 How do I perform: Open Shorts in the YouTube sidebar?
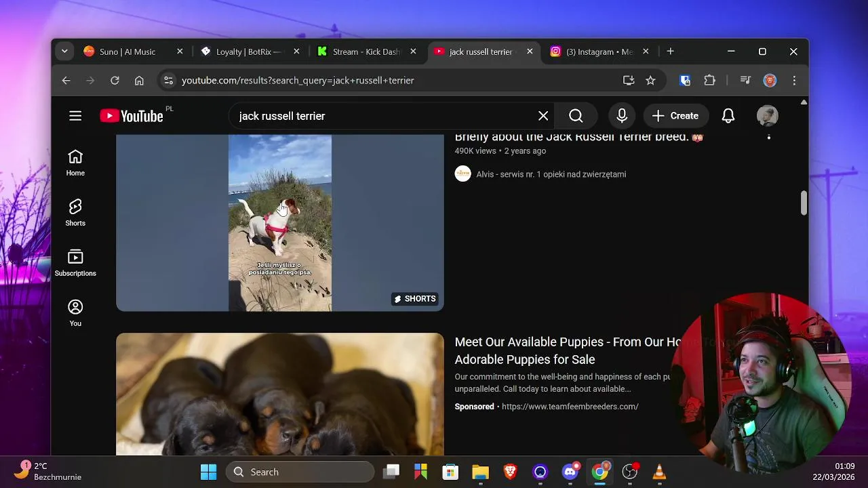[75, 213]
